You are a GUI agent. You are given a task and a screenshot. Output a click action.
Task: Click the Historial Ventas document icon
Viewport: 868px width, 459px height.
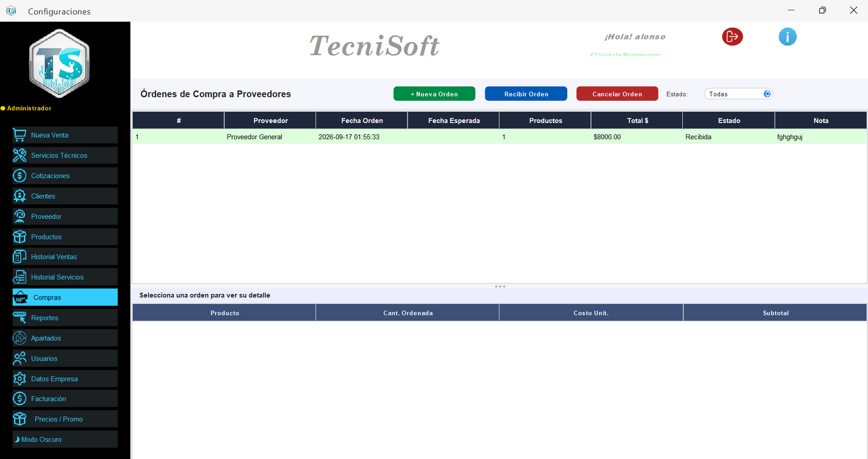(x=20, y=257)
